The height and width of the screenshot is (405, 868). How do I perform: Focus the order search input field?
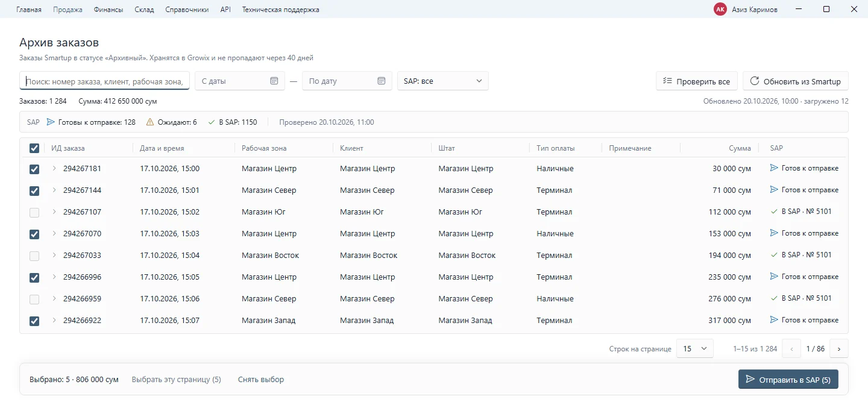click(x=105, y=81)
